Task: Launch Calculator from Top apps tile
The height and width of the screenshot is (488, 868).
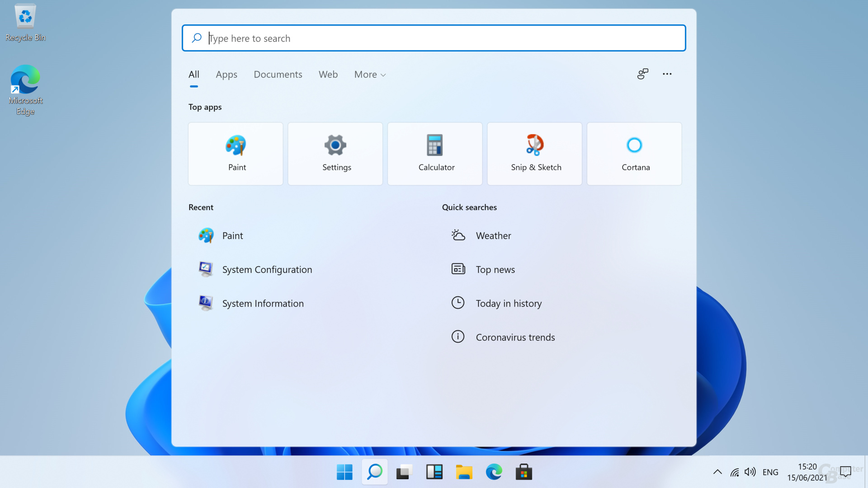Action: (435, 154)
